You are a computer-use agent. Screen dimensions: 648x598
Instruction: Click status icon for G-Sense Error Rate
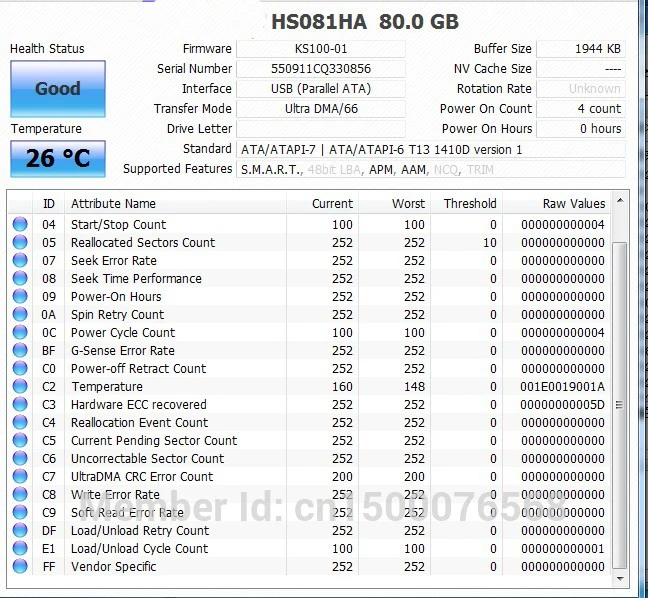pos(20,350)
